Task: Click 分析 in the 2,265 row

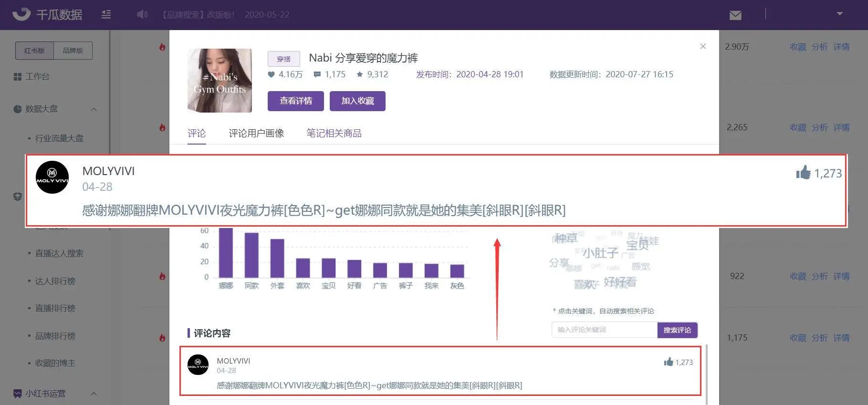Action: [x=820, y=127]
